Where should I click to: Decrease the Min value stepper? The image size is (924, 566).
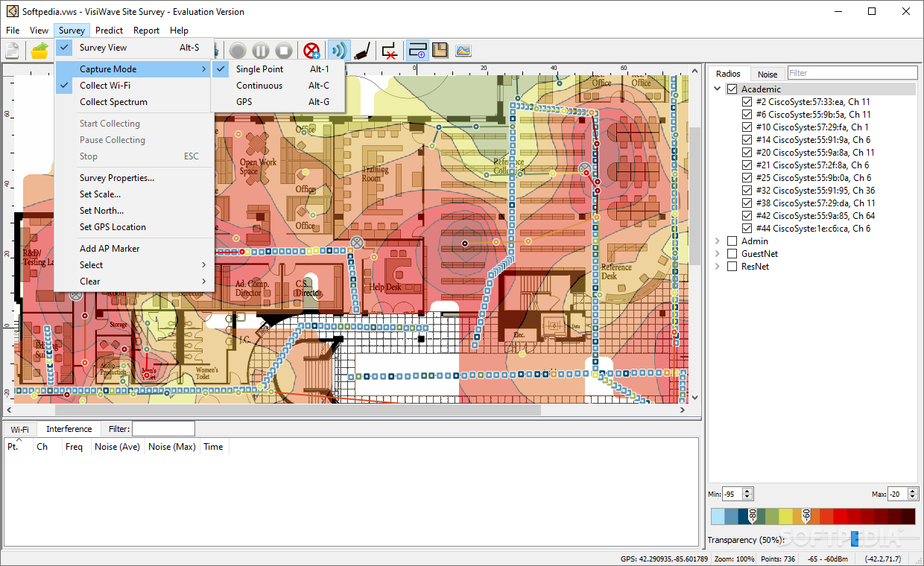pos(747,497)
